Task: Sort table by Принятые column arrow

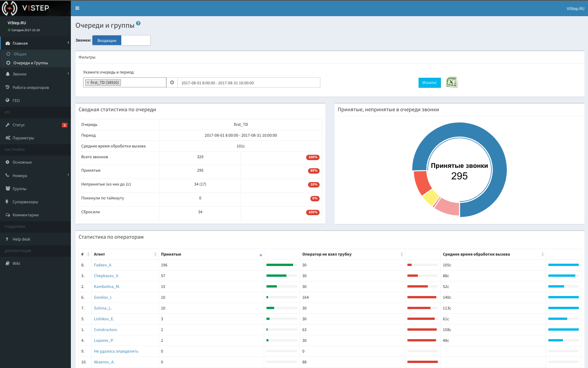Action: coord(261,255)
